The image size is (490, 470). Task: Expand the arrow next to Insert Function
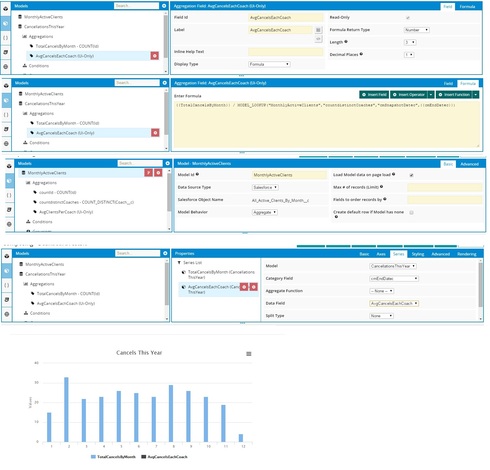(476, 95)
